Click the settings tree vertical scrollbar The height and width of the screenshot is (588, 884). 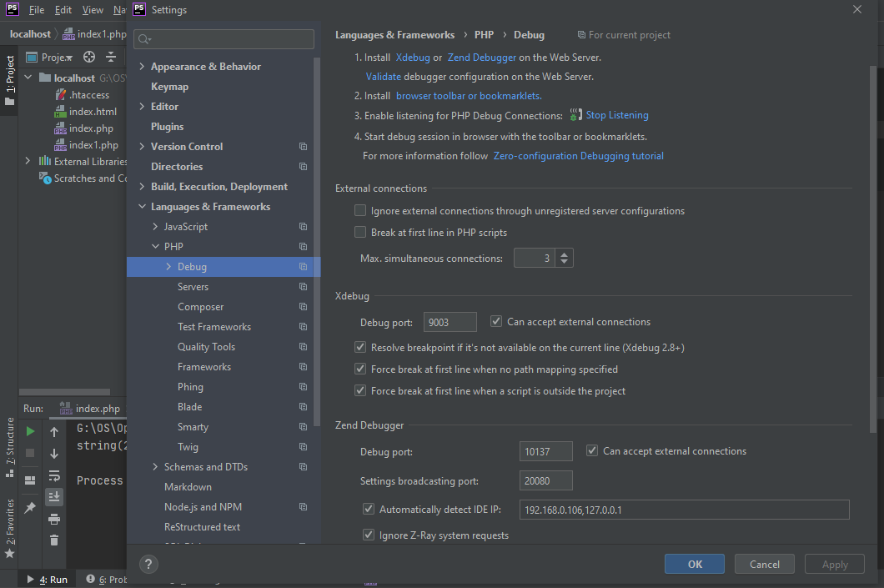[x=317, y=243]
